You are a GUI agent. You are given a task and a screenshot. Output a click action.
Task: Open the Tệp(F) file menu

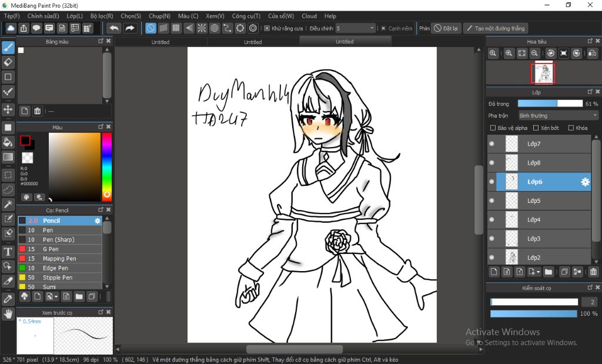coord(12,16)
